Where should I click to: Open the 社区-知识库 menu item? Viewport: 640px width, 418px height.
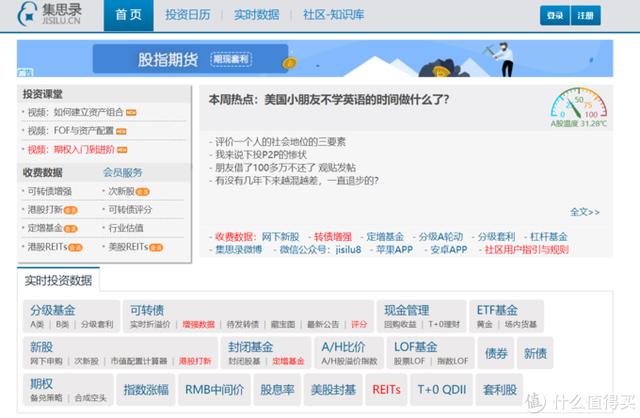[333, 15]
